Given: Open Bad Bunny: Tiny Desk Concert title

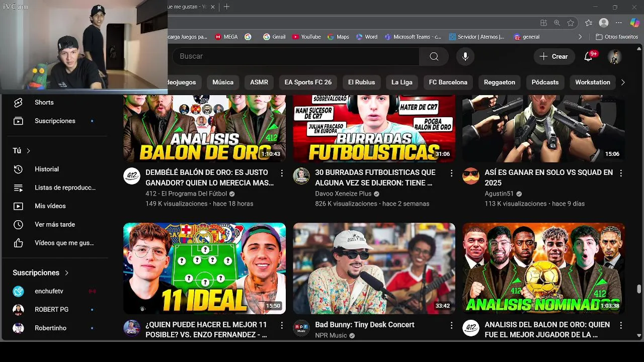Looking at the screenshot, I should (x=365, y=325).
